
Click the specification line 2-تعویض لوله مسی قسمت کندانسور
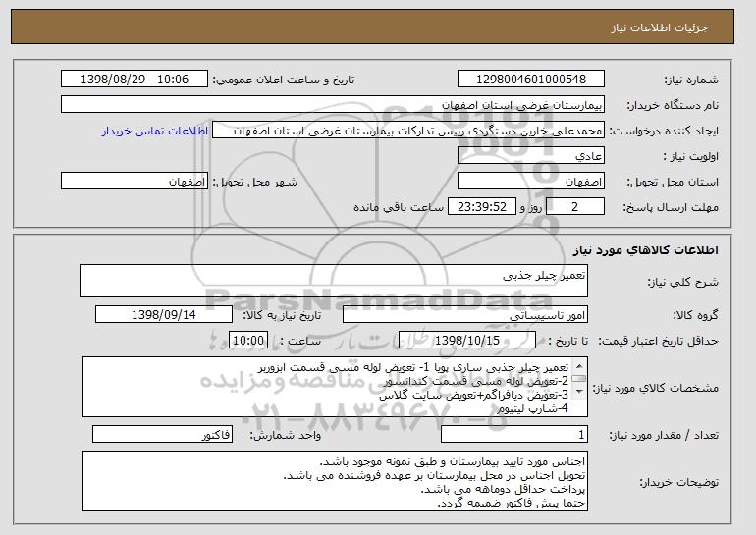[x=477, y=381]
